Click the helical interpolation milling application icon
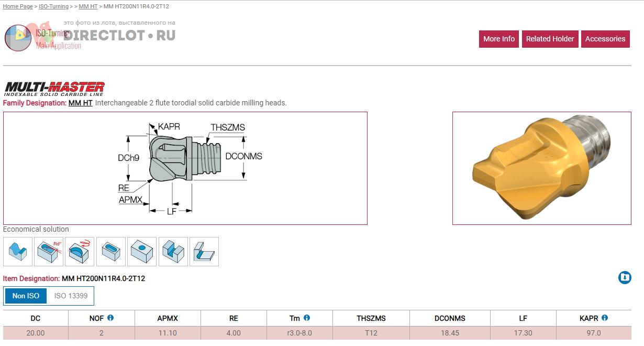 coord(80,252)
